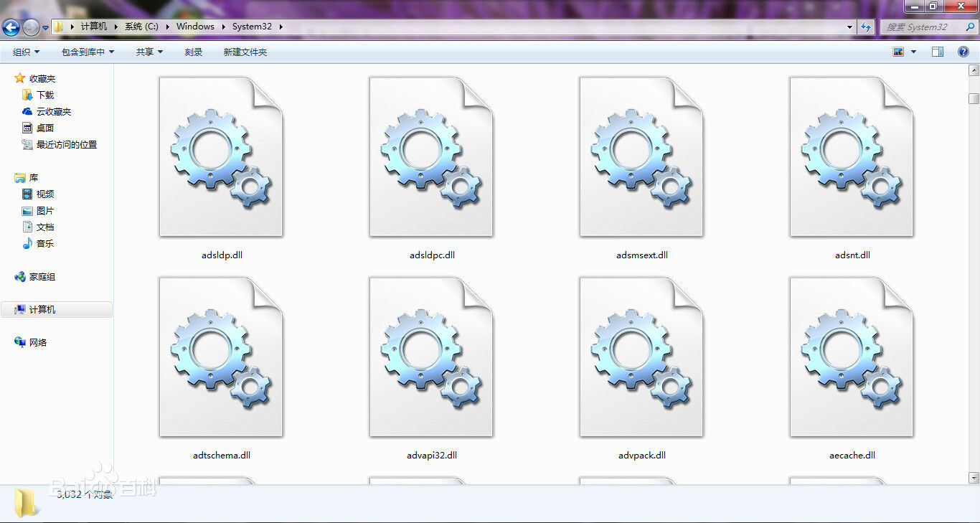Expand the address bar history dropdown

click(x=850, y=27)
